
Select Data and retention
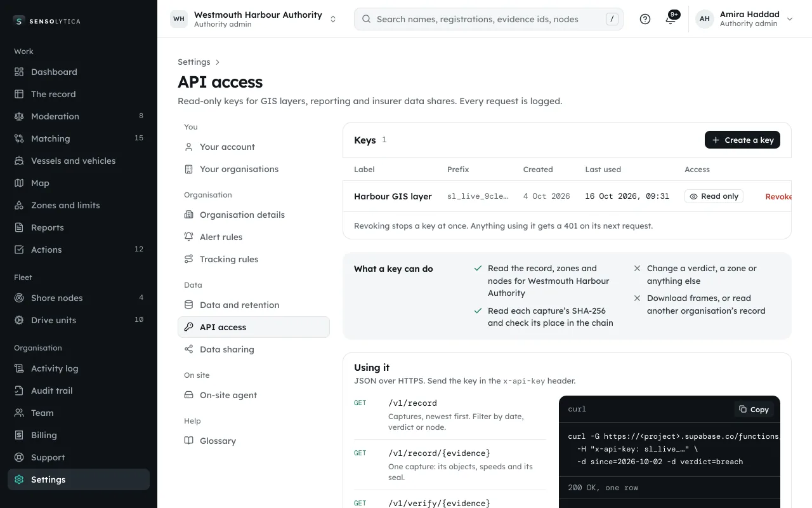click(254, 305)
